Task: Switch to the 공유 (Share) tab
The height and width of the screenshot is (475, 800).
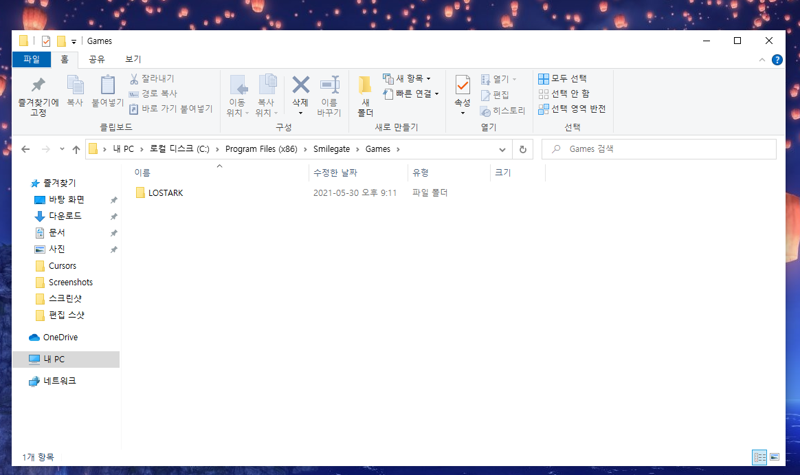Action: point(96,59)
